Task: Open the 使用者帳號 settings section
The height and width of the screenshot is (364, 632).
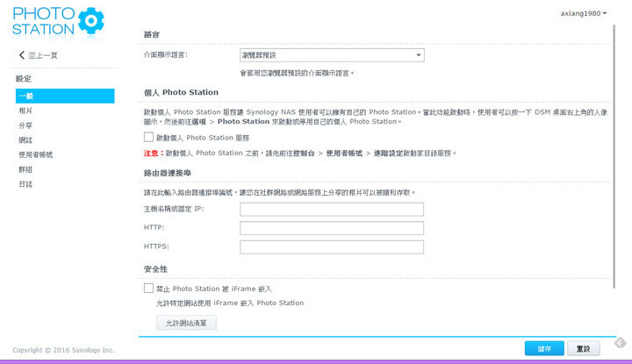Action: coord(35,154)
